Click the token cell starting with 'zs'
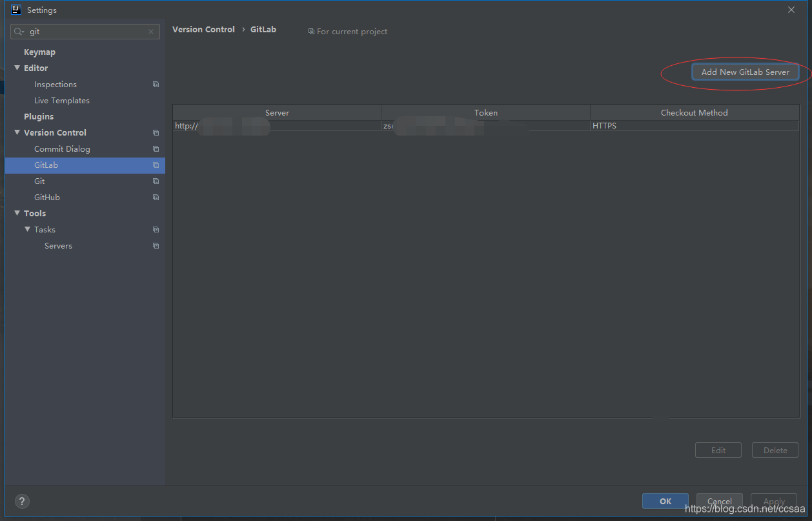The width and height of the screenshot is (812, 521). pyautogui.click(x=486, y=126)
